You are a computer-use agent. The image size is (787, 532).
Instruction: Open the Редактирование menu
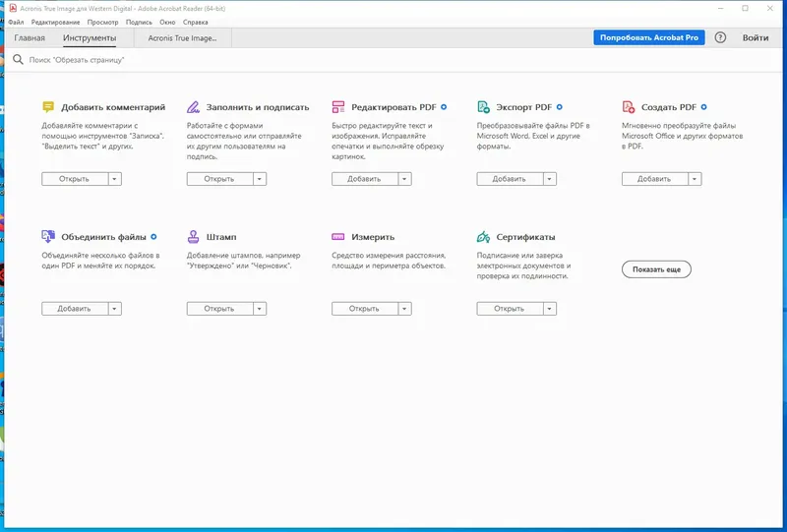point(55,22)
